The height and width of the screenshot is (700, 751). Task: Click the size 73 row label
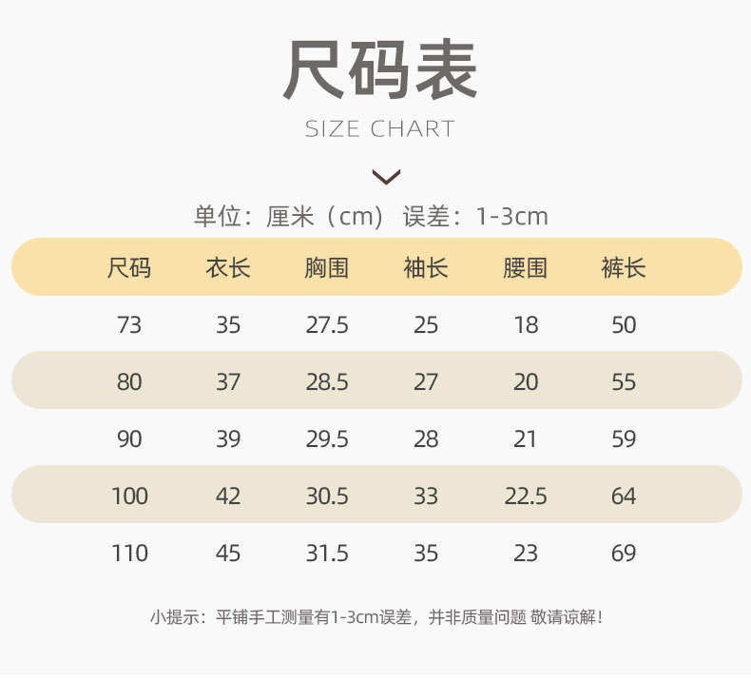click(129, 325)
